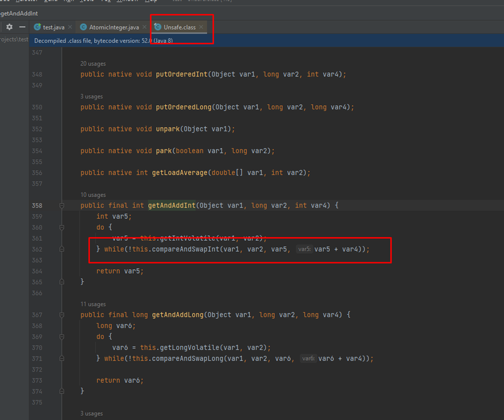
Task: Switch to the AtomicInteger.java tab
Action: pos(114,28)
